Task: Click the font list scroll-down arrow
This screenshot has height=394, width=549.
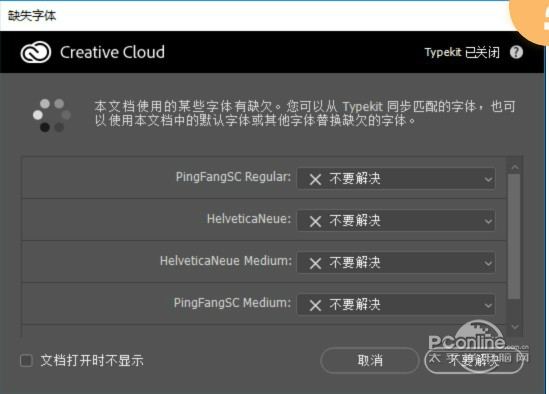Action: (x=515, y=327)
